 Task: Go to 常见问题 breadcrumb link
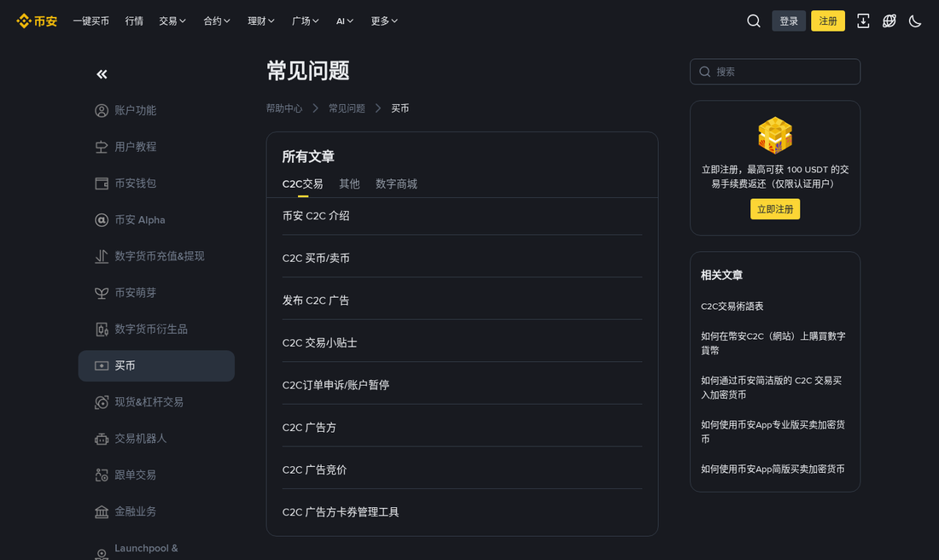(x=347, y=108)
